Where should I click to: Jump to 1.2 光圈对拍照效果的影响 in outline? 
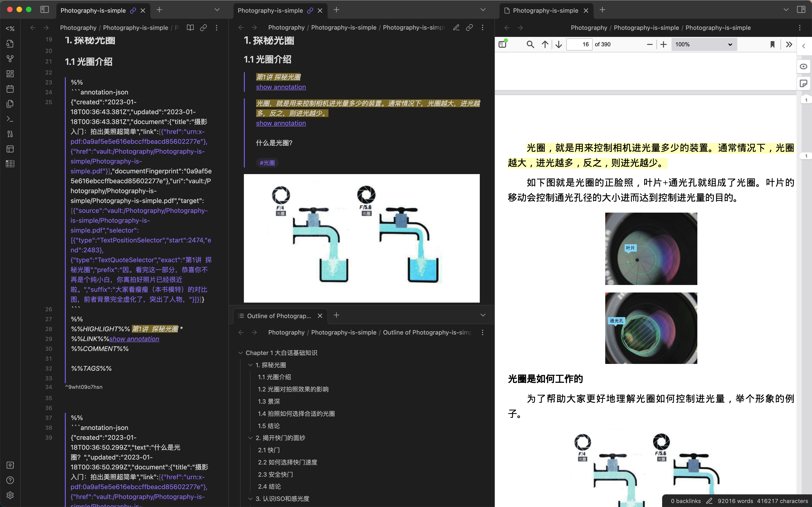[293, 389]
